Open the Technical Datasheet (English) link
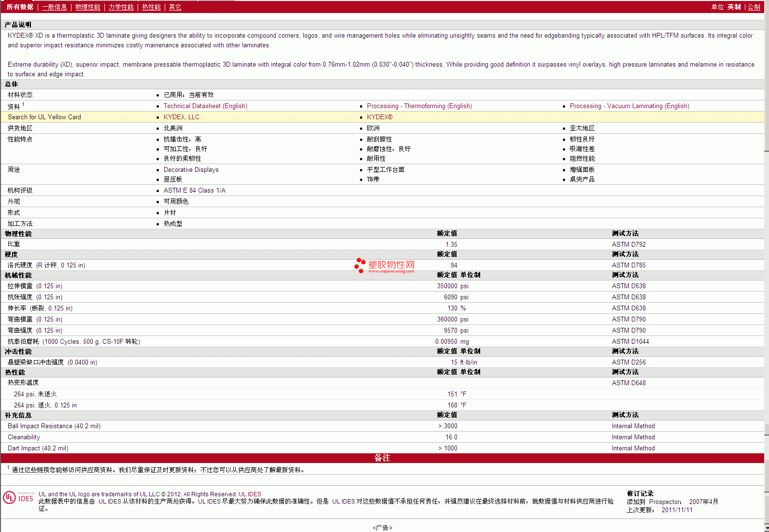The width and height of the screenshot is (769, 532). tap(205, 106)
